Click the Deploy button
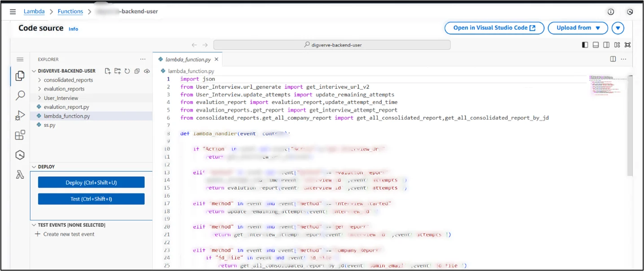The image size is (644, 271). (91, 183)
